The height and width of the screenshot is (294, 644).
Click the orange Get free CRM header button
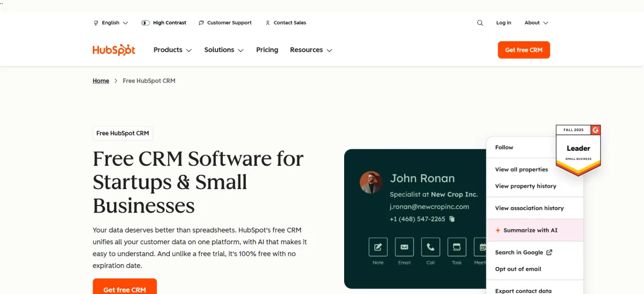524,50
